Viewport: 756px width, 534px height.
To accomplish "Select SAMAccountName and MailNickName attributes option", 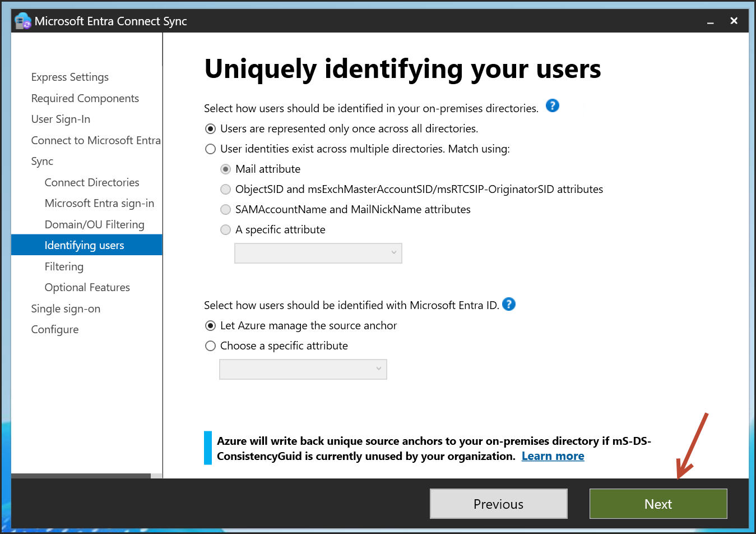I will point(226,210).
